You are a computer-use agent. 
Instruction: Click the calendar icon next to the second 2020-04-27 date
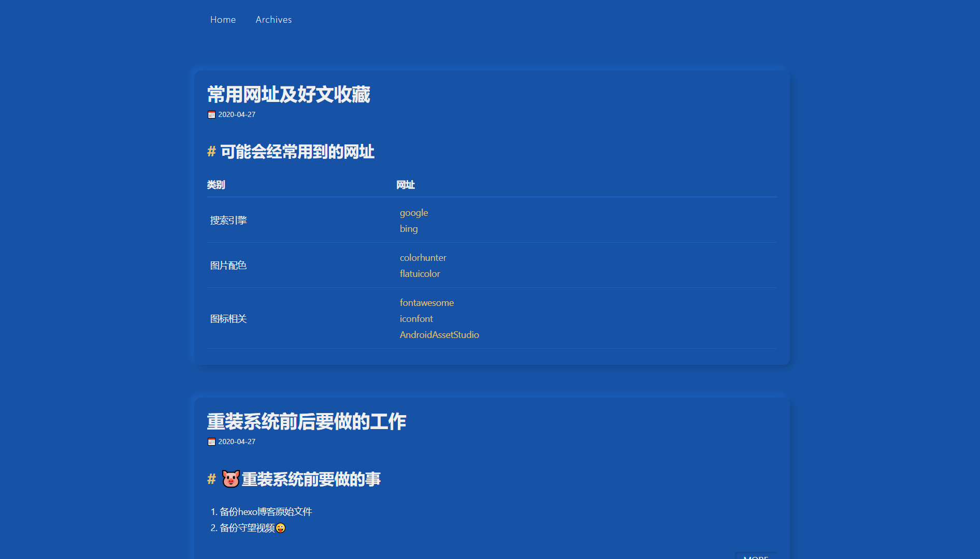point(211,442)
